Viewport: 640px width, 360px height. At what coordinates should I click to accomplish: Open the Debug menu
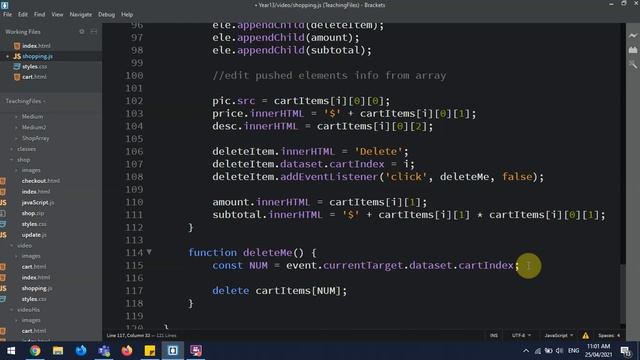pos(106,14)
